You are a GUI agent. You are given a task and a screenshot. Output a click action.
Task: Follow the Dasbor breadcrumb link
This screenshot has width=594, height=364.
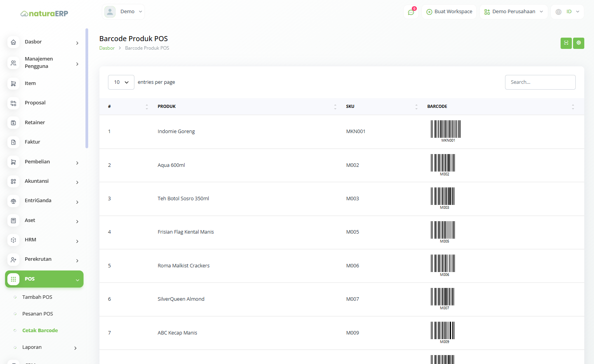pyautogui.click(x=107, y=48)
